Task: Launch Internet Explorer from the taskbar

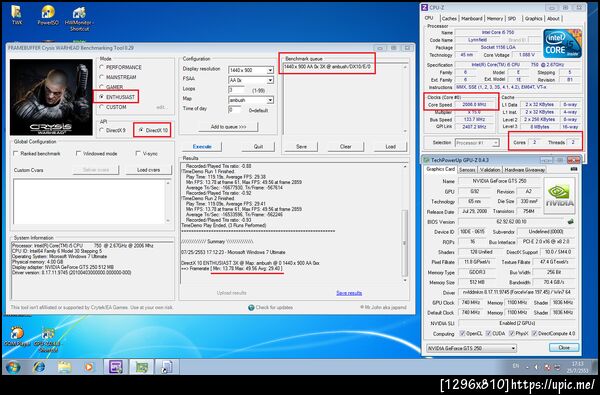Action: (39, 367)
